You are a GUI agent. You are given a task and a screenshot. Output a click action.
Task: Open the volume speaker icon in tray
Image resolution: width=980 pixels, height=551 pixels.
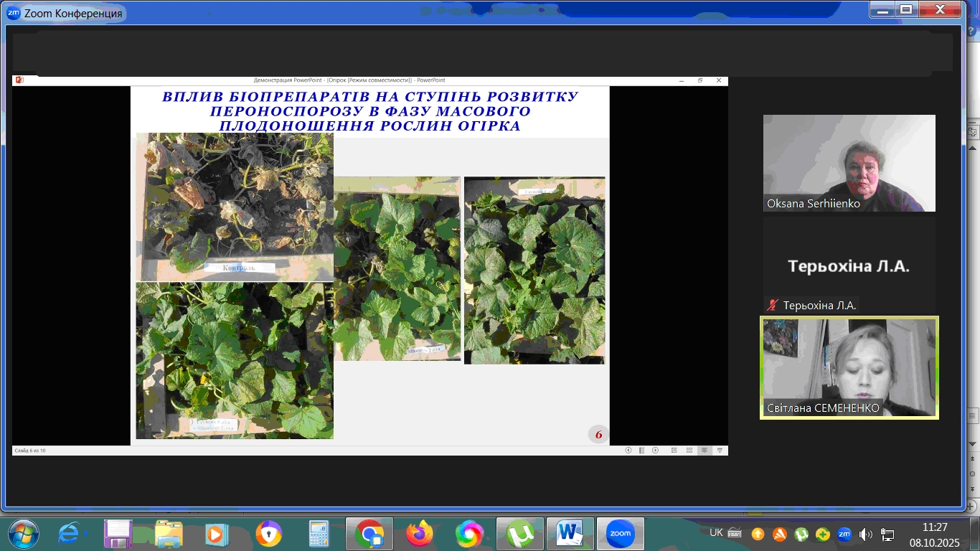click(x=866, y=534)
